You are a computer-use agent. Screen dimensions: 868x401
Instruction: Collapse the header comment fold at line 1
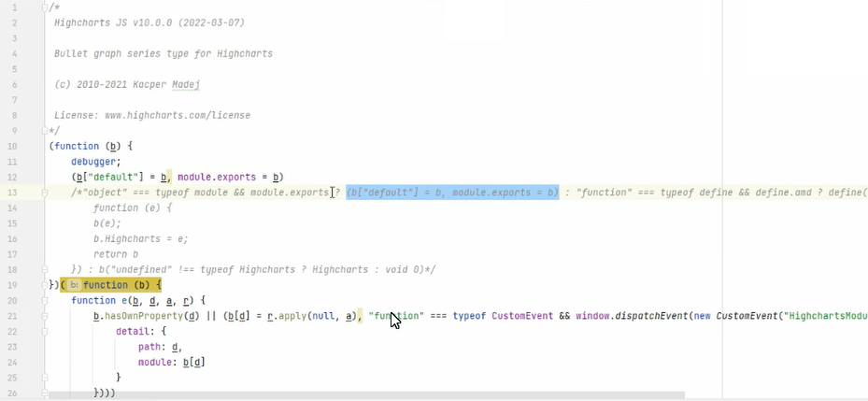[44, 7]
